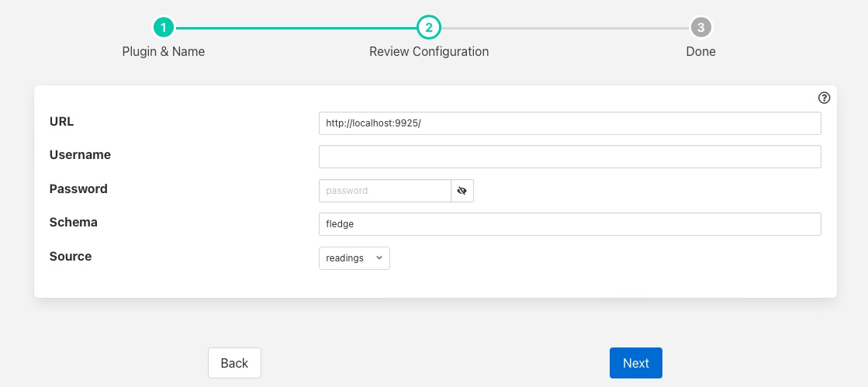Click the Password field label
The image size is (868, 387).
point(78,188)
